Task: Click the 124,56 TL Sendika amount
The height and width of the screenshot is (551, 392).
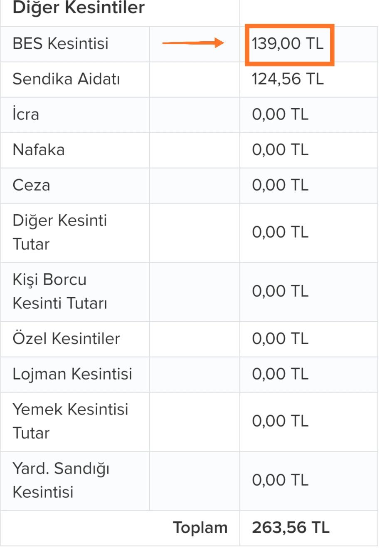Action: tap(288, 79)
